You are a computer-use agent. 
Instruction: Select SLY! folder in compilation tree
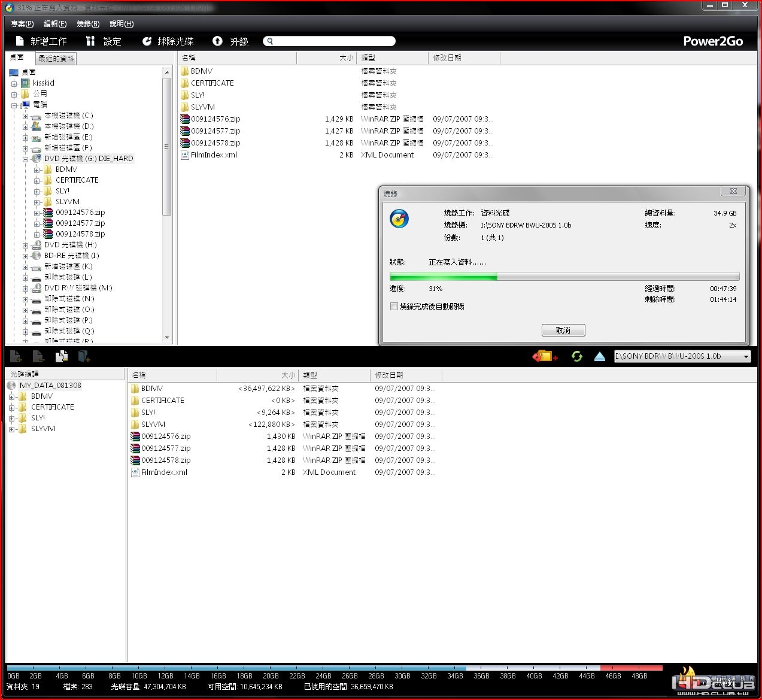click(x=38, y=418)
